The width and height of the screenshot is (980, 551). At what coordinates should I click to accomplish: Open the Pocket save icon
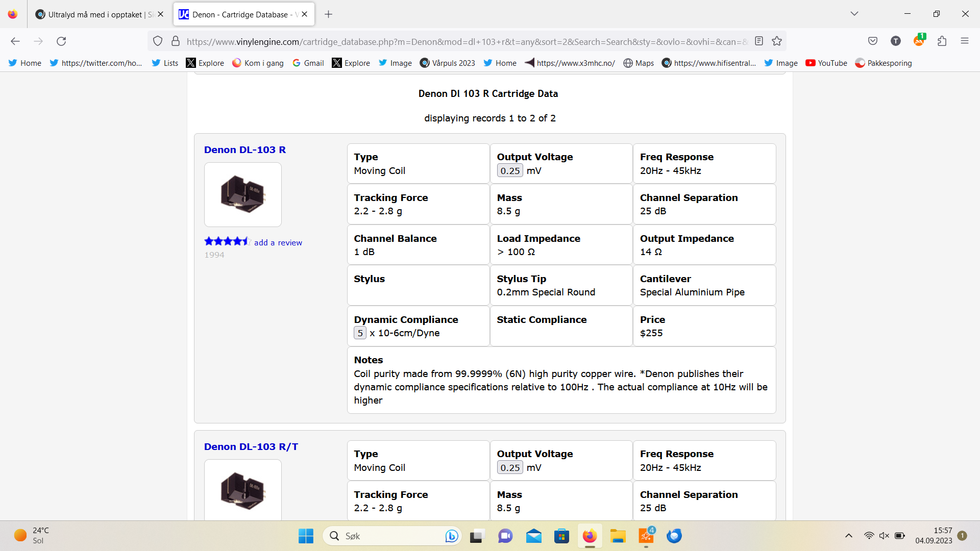[873, 41]
